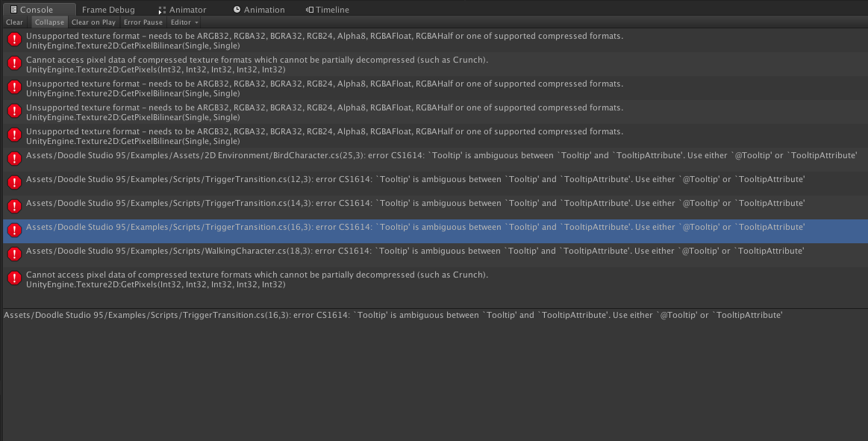Enable Clear on Play

pos(93,22)
